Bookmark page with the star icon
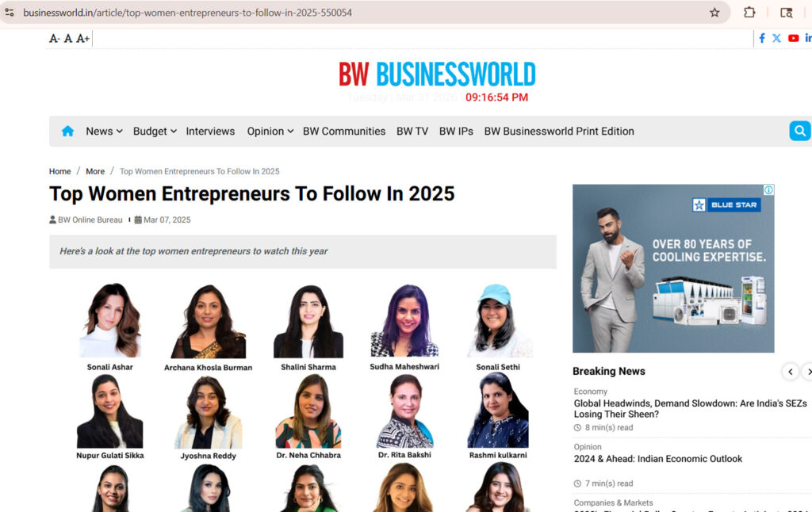The image size is (812, 512). coord(714,13)
